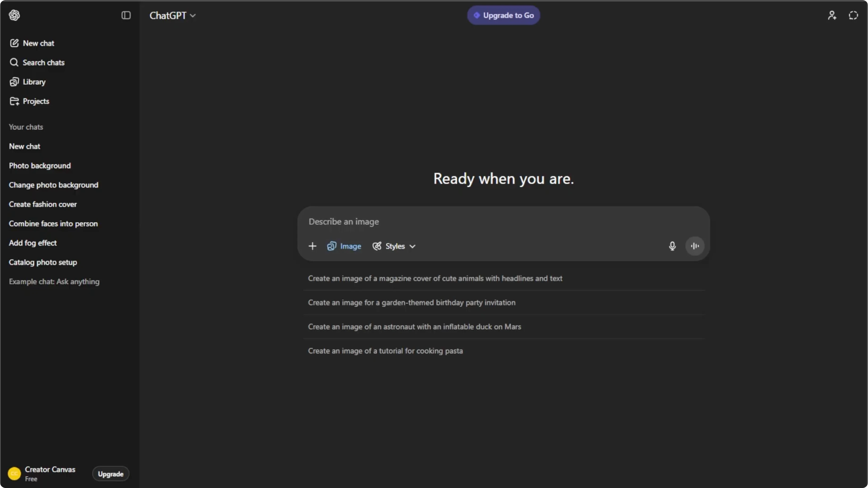Click the Search chats magnifier icon
The image size is (868, 488).
[x=14, y=63]
